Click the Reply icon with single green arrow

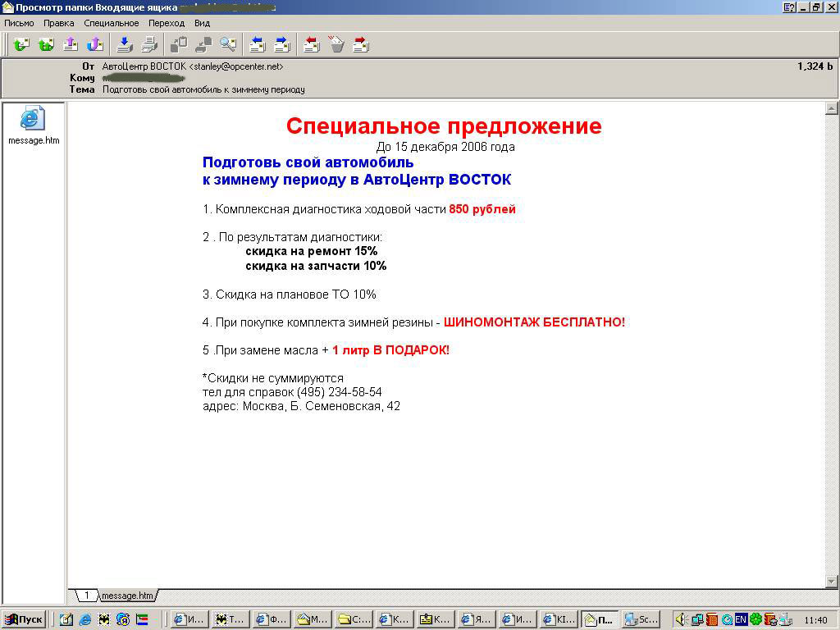click(x=21, y=44)
